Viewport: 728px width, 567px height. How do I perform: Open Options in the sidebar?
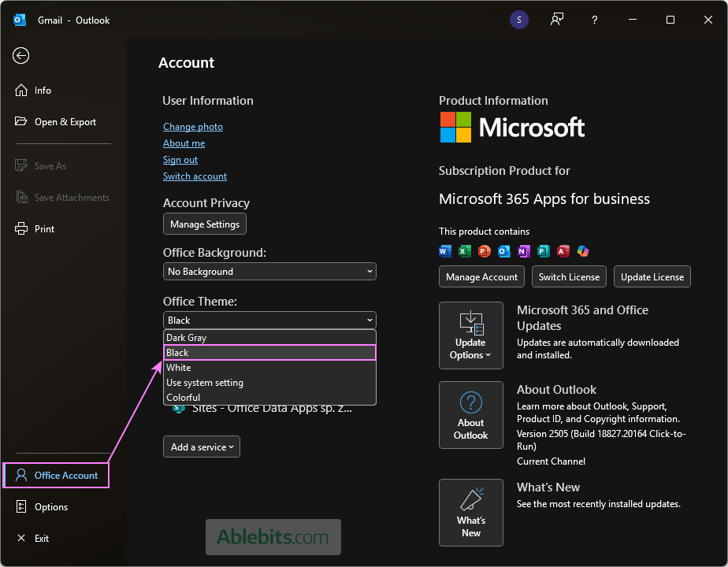pos(42,506)
